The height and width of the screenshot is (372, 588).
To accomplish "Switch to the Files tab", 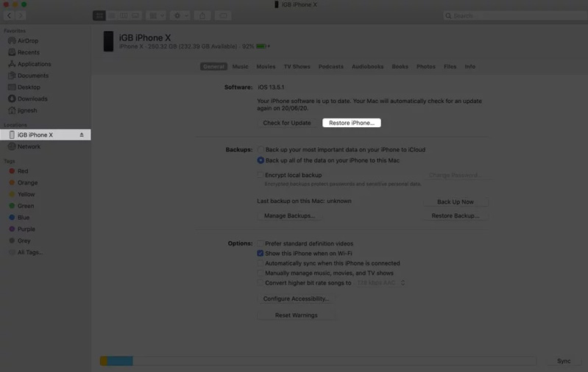I will (450, 66).
